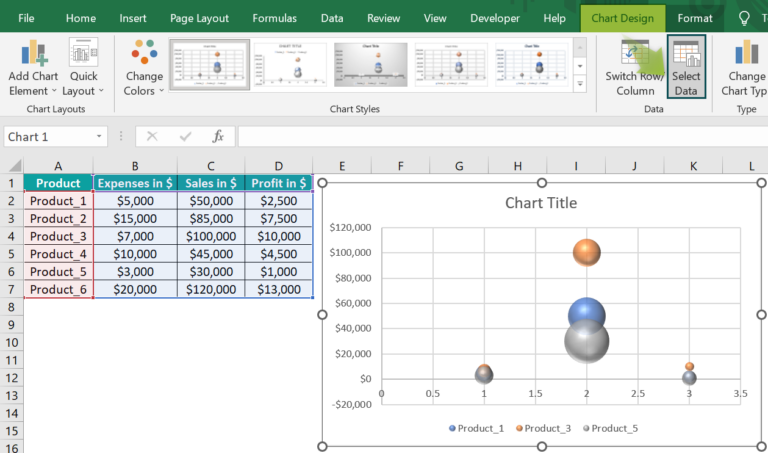Open Quick Layout options
768x453 pixels.
click(83, 68)
